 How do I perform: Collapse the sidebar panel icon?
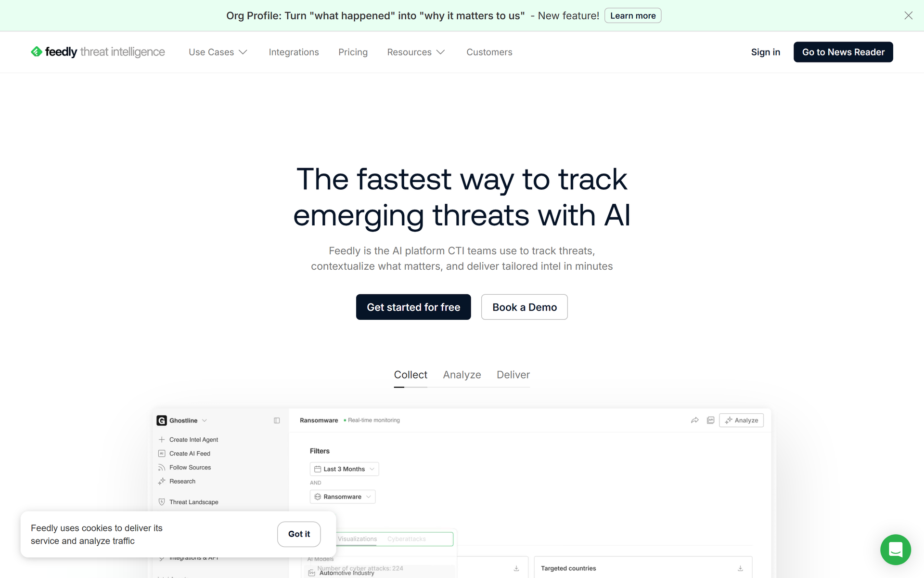pos(277,420)
